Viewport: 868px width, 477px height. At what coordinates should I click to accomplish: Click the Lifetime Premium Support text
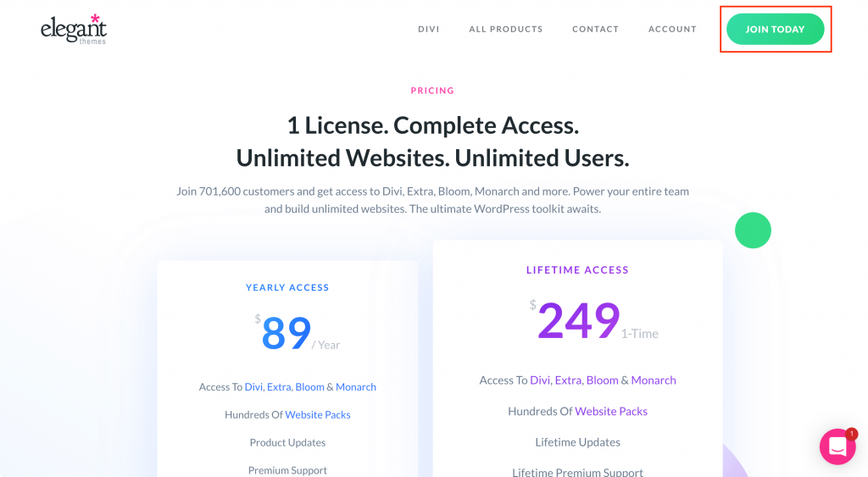(577, 472)
